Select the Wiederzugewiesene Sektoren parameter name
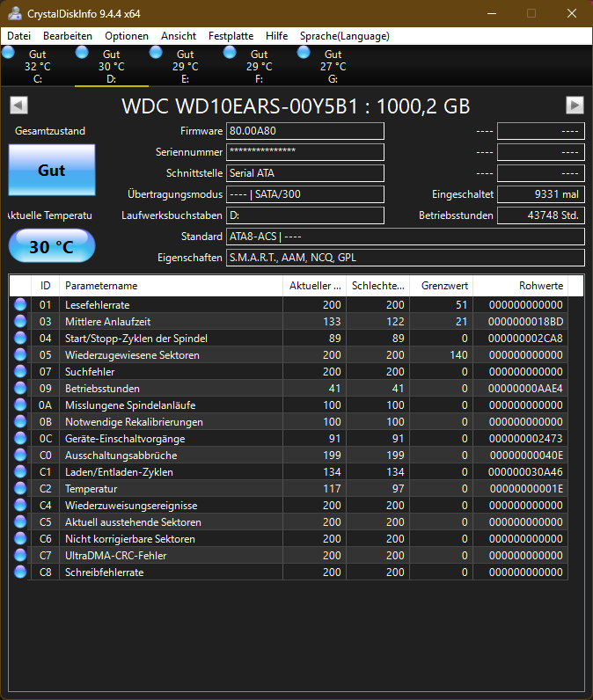The height and width of the screenshot is (700, 593). pos(132,355)
